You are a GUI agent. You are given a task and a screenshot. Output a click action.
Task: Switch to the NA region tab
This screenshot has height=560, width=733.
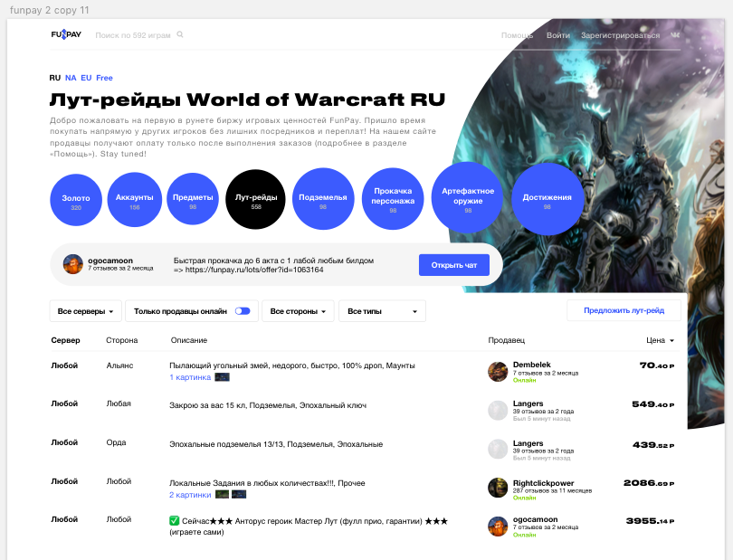click(x=71, y=78)
